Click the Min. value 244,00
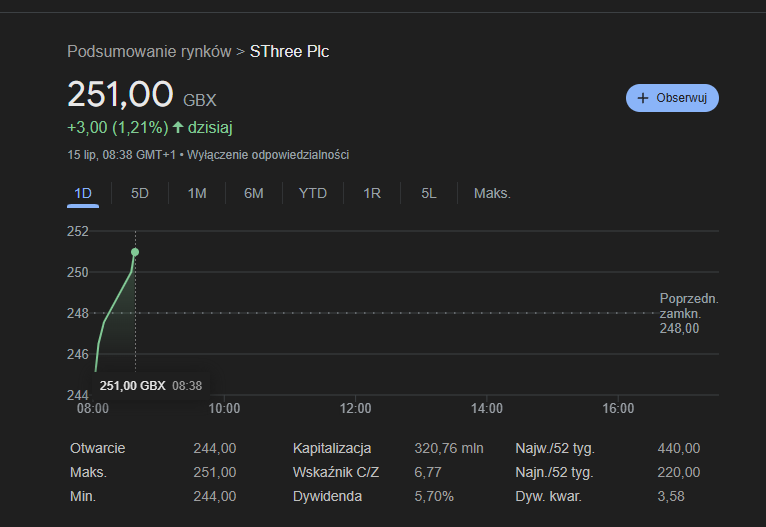The image size is (766, 527). click(214, 496)
